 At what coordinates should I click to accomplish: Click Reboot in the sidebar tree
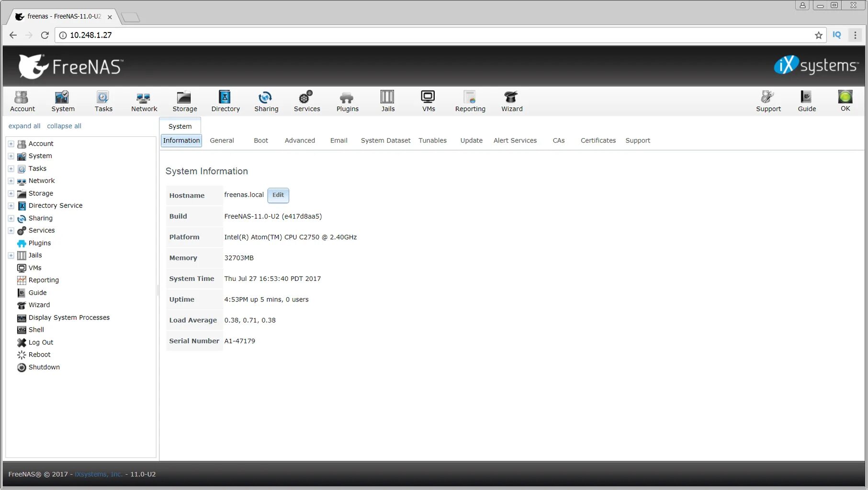coord(39,355)
